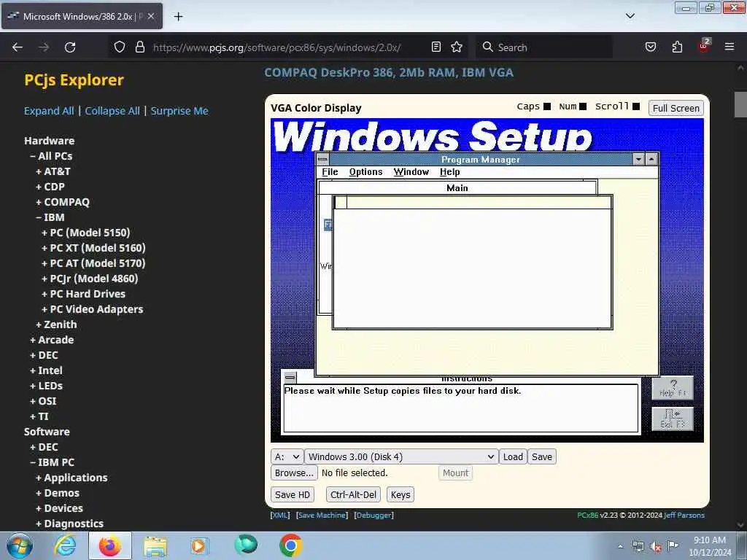Viewport: 747px width, 560px height.
Task: Bookmark this page with the star icon
Action: 457,47
